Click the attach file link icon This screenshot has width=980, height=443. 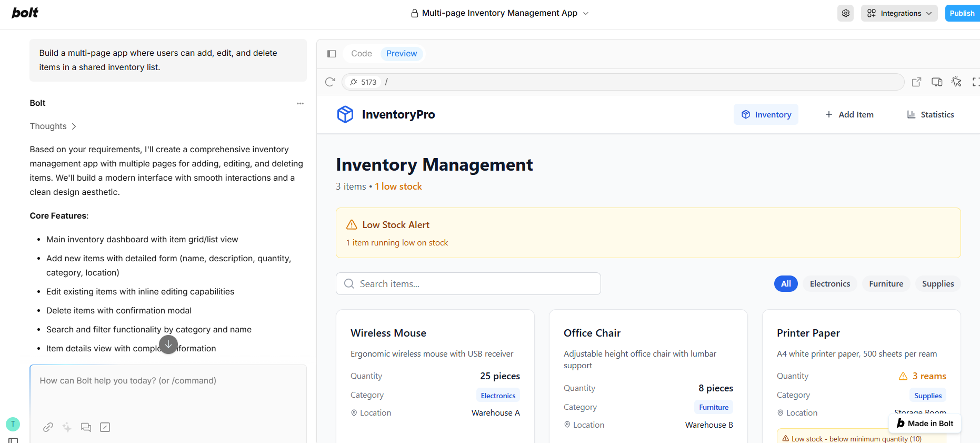point(48,427)
